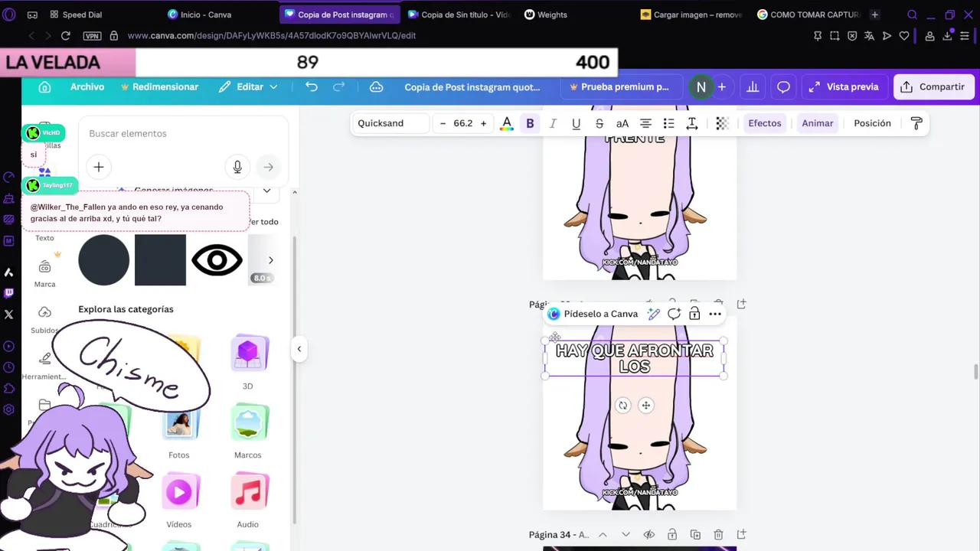
Task: Open the Redimensionar option
Action: pos(159,87)
